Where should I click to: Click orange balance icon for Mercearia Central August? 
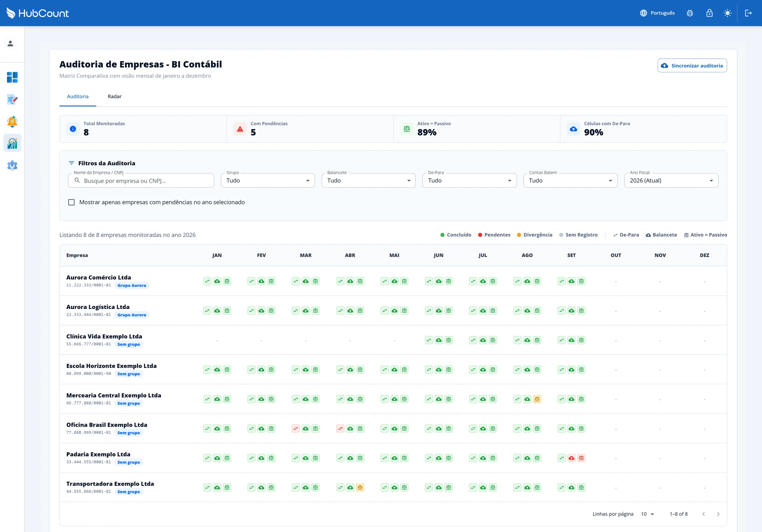537,399
